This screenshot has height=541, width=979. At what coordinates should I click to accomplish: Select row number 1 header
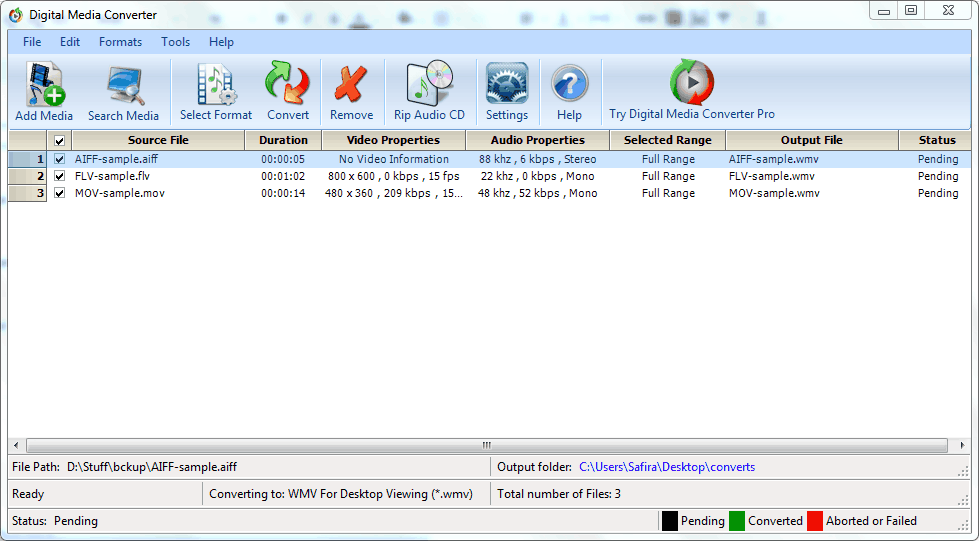tap(27, 159)
